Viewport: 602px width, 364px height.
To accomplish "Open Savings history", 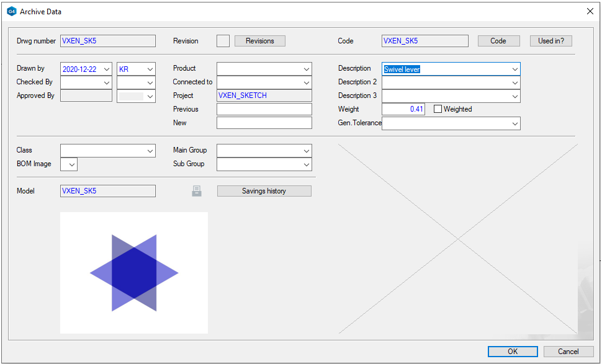I will click(264, 191).
